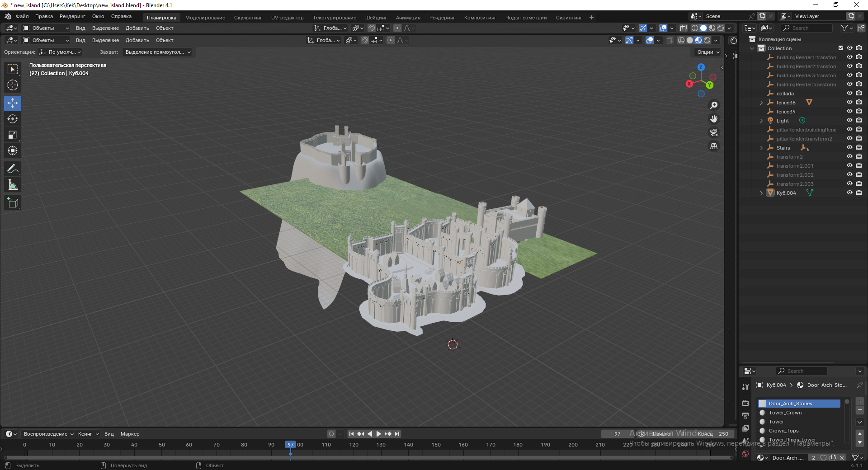The height and width of the screenshot is (470, 868).
Task: Open the Кеинг dropdown in the timeline
Action: pyautogui.click(x=88, y=434)
